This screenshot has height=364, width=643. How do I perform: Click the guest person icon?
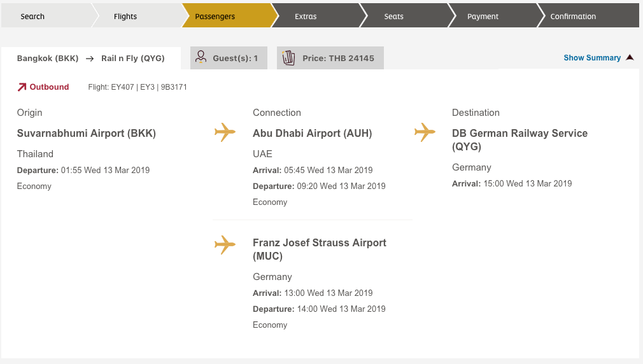201,57
